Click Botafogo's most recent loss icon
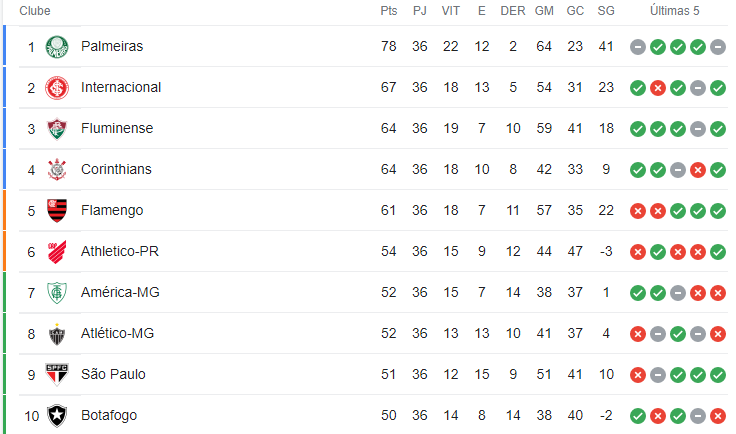Image resolution: width=736 pixels, height=434 pixels. pyautogui.click(x=718, y=416)
